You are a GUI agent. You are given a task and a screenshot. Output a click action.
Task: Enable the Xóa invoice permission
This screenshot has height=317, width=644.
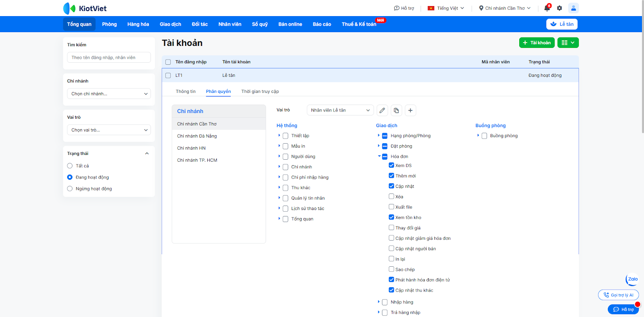[391, 196]
